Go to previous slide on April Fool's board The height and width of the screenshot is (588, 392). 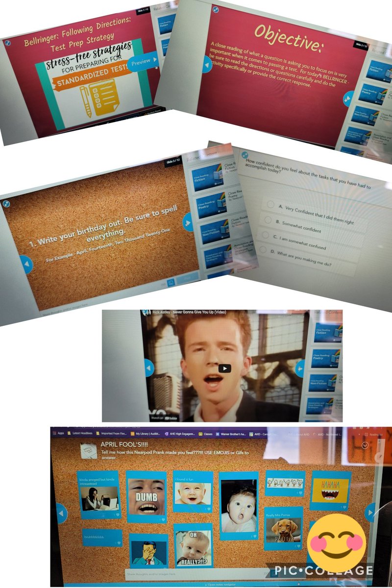(62, 514)
